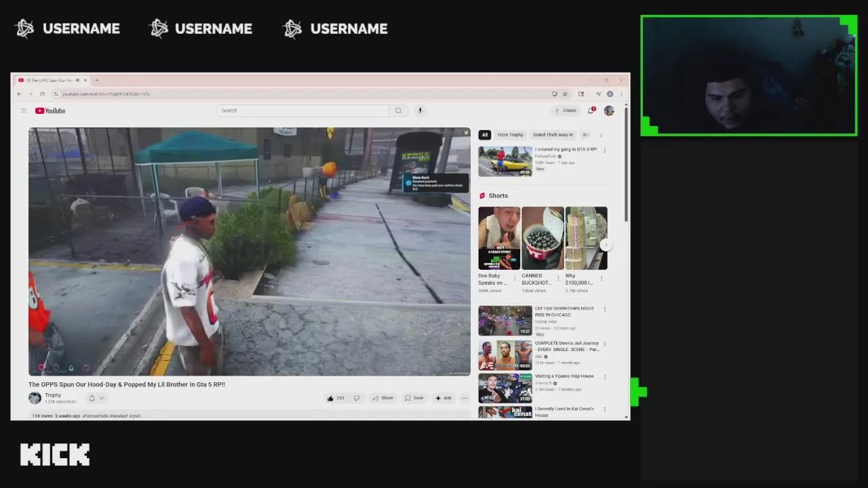Show next Shorts with the arrow button
This screenshot has height=488, width=868.
coord(606,245)
